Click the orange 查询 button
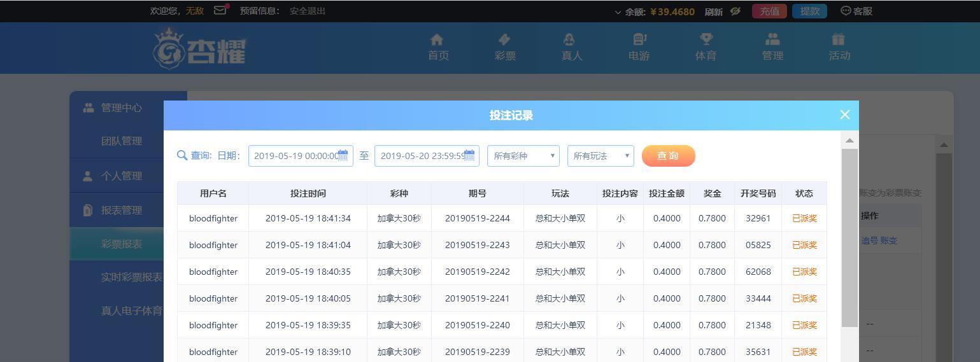Image resolution: width=980 pixels, height=362 pixels. point(668,156)
